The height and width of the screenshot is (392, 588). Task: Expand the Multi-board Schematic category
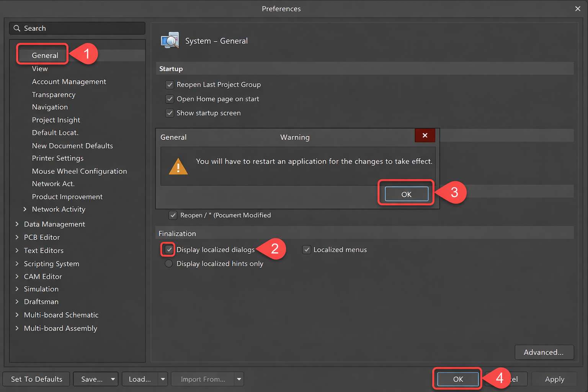click(x=17, y=315)
